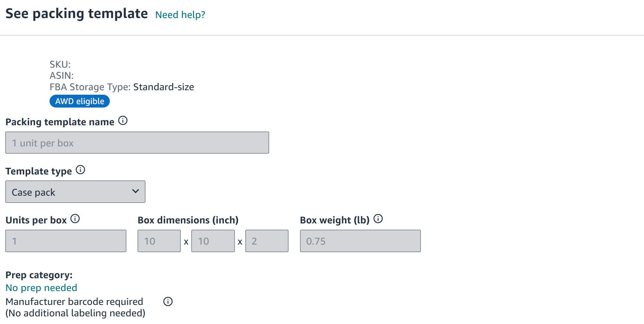Click the No prep needed link

coord(41,288)
